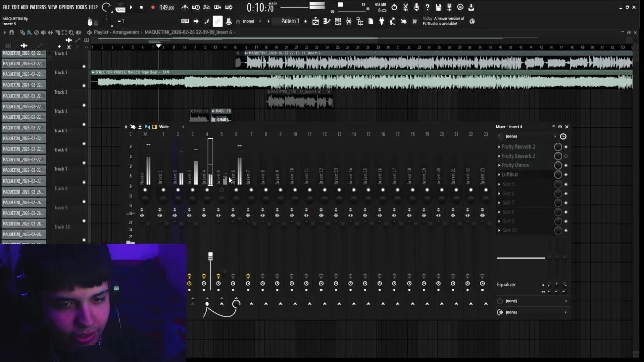Open the HELP menu
The width and height of the screenshot is (644, 362).
click(93, 7)
